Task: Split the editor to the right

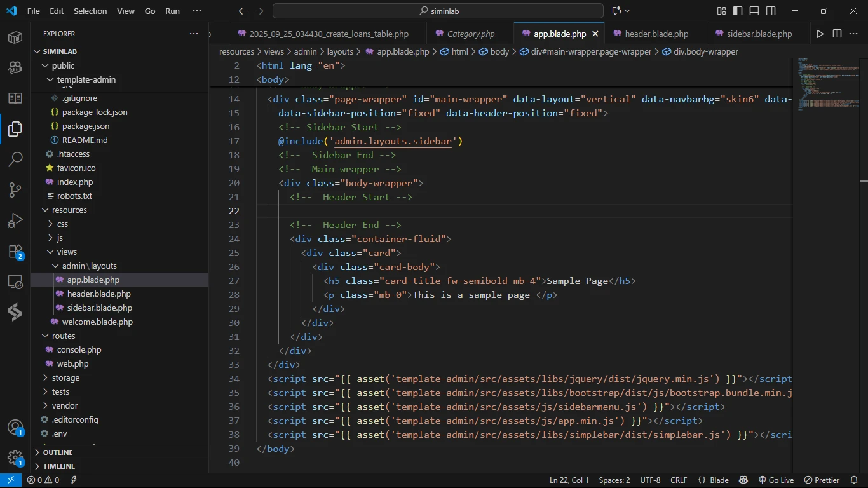Action: (837, 34)
